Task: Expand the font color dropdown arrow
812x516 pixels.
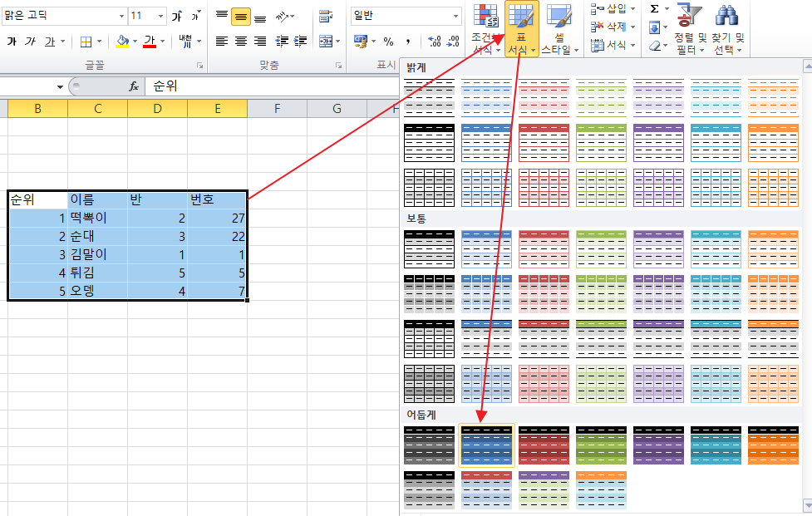Action: coord(163,42)
